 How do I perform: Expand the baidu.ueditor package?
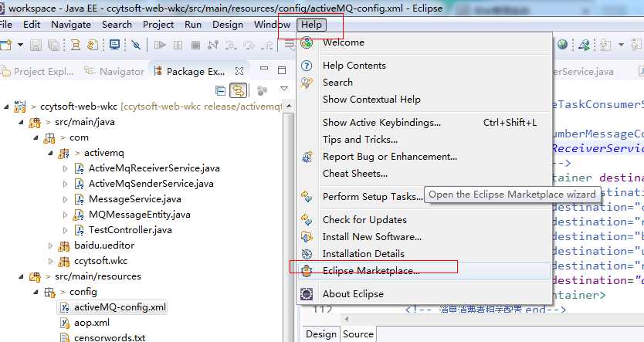coord(50,245)
